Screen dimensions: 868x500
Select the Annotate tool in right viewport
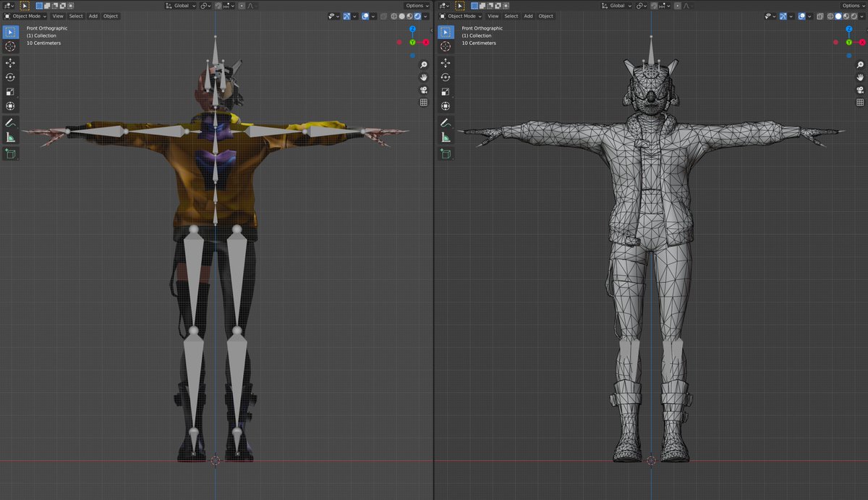[x=446, y=123]
